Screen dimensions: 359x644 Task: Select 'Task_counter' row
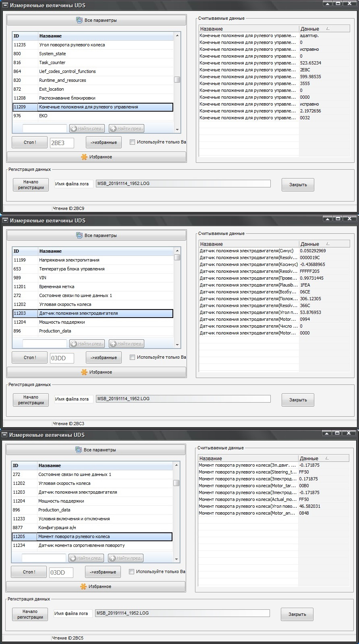93,62
